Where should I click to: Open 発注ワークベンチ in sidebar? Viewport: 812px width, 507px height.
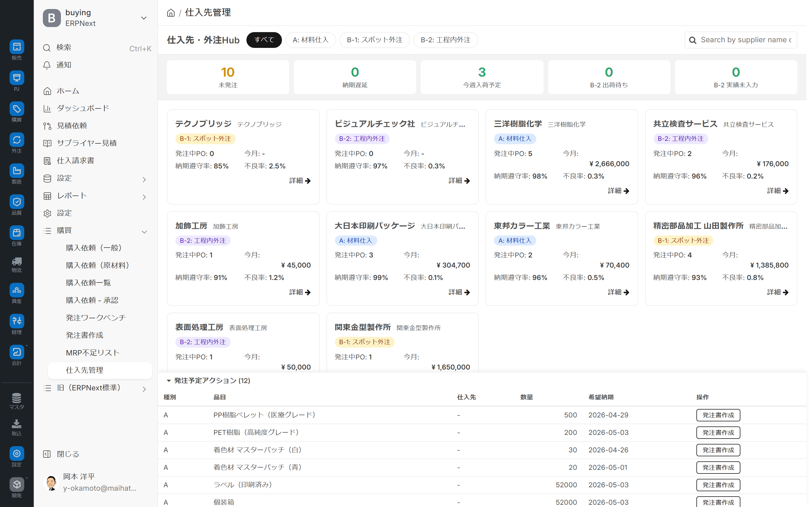[96, 317]
